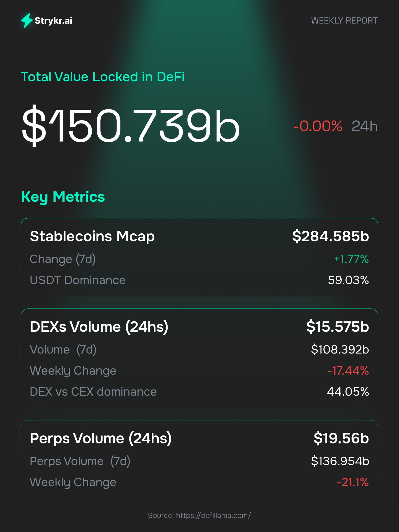Viewport: 399px width, 532px height.
Task: Select the Key Metrics section heading
Action: tap(63, 197)
